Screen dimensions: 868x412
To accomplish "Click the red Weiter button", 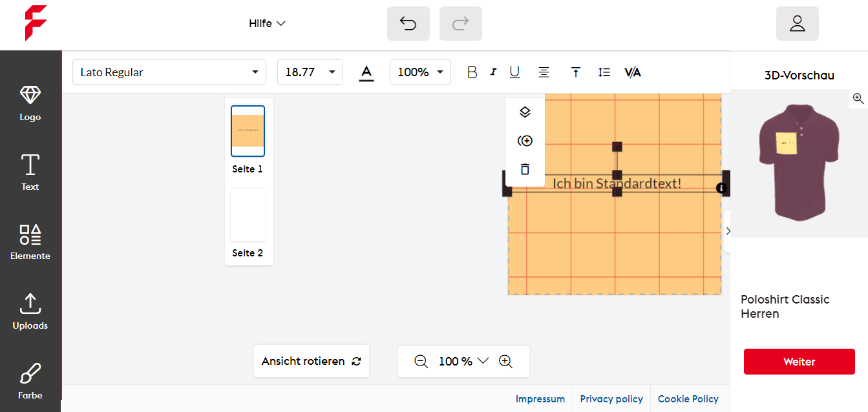I will pos(799,362).
